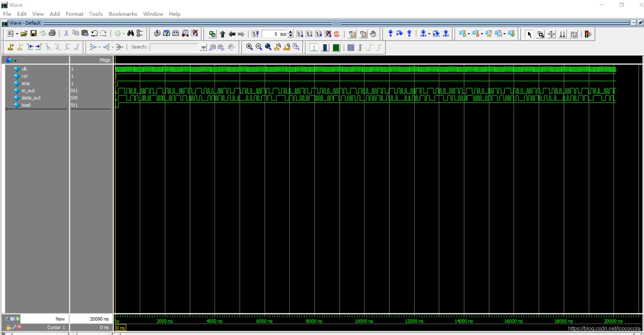Screen dimensions: 644x335
Task: Click the pan hand tool icon
Action: click(x=373, y=34)
